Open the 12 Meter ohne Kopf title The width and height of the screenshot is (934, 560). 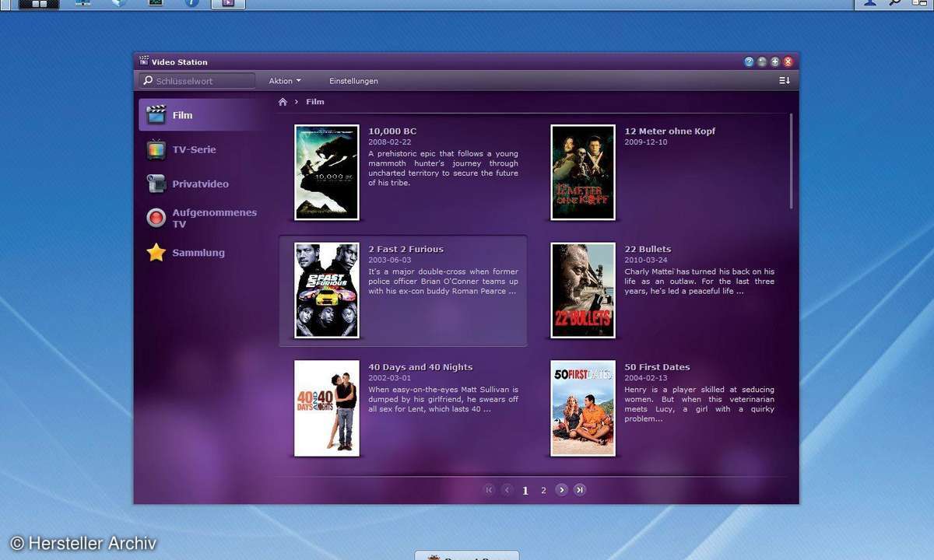click(x=669, y=131)
